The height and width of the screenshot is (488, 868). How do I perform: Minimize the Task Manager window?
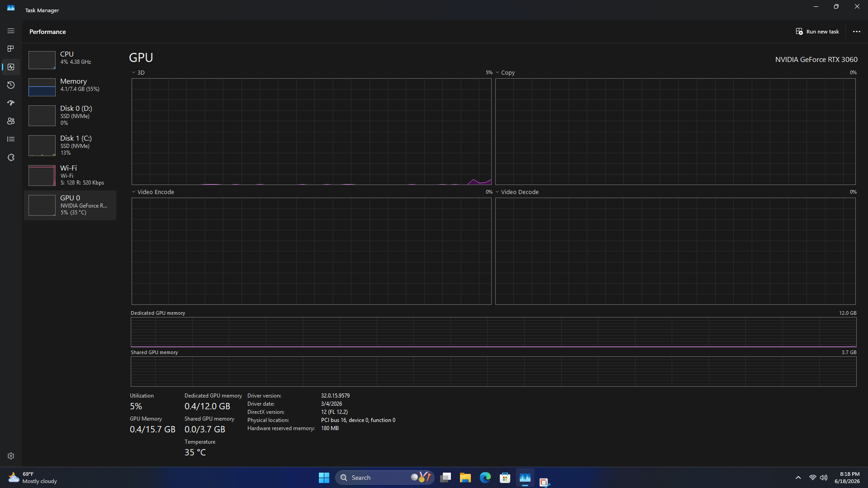pyautogui.click(x=816, y=7)
